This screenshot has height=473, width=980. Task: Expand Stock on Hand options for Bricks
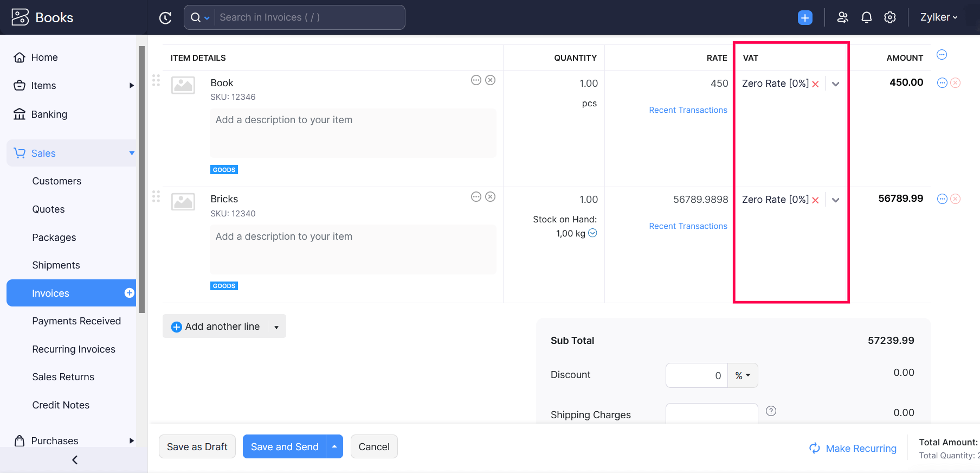(x=592, y=233)
